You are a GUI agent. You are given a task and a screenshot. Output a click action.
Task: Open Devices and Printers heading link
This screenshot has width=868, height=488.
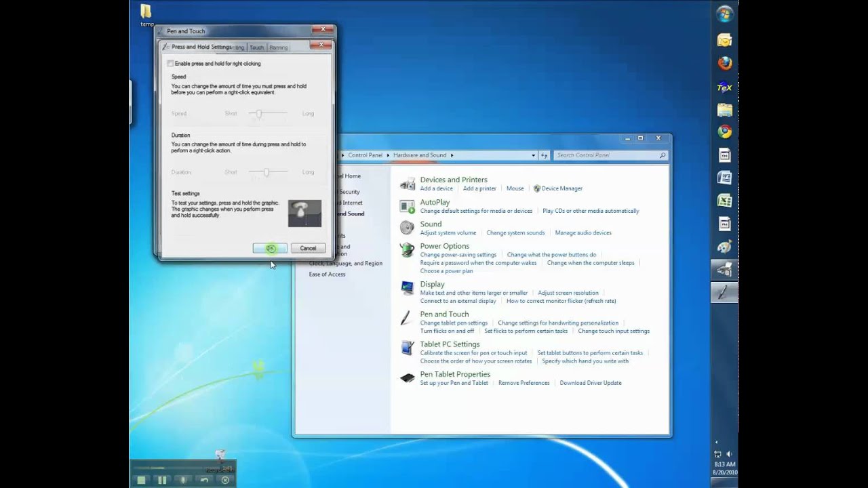click(x=454, y=180)
